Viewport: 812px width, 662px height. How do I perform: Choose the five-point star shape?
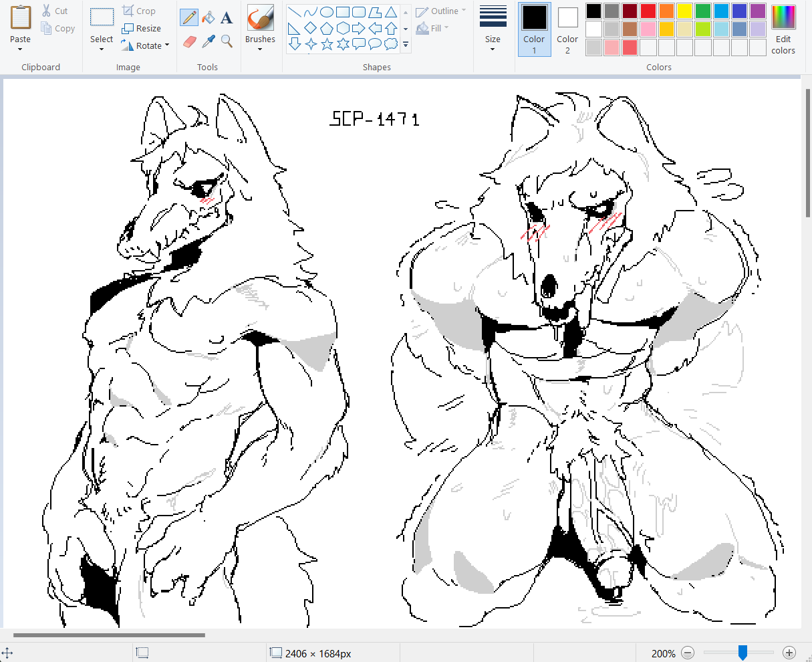point(327,45)
